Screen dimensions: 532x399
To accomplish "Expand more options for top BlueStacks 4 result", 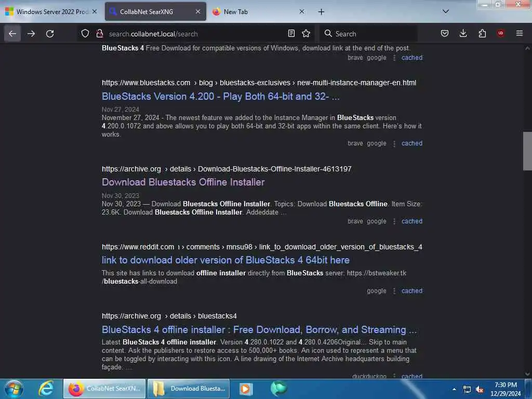I will pos(394,58).
